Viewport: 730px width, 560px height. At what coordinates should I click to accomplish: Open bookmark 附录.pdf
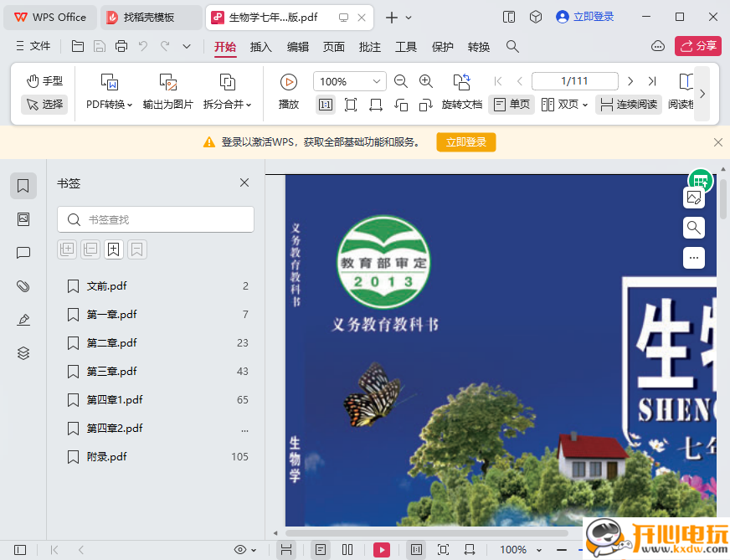point(157,457)
